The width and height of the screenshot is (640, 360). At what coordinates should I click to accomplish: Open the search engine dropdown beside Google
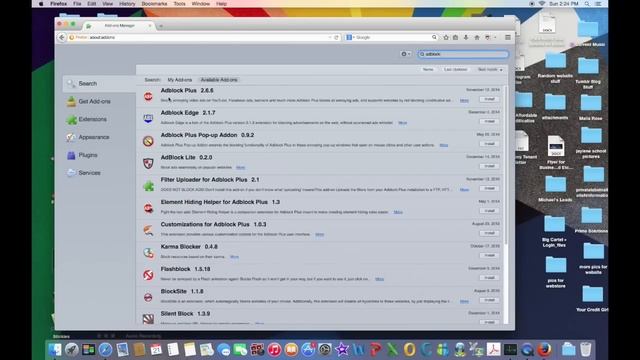click(x=350, y=38)
